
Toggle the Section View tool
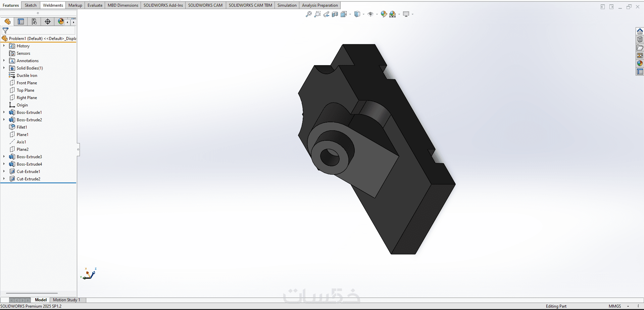coord(335,14)
